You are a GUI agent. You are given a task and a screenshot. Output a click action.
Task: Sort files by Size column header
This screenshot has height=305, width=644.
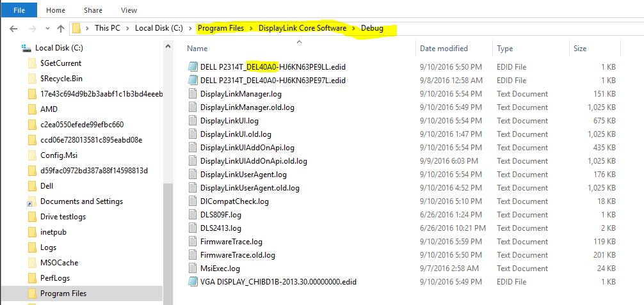click(580, 49)
